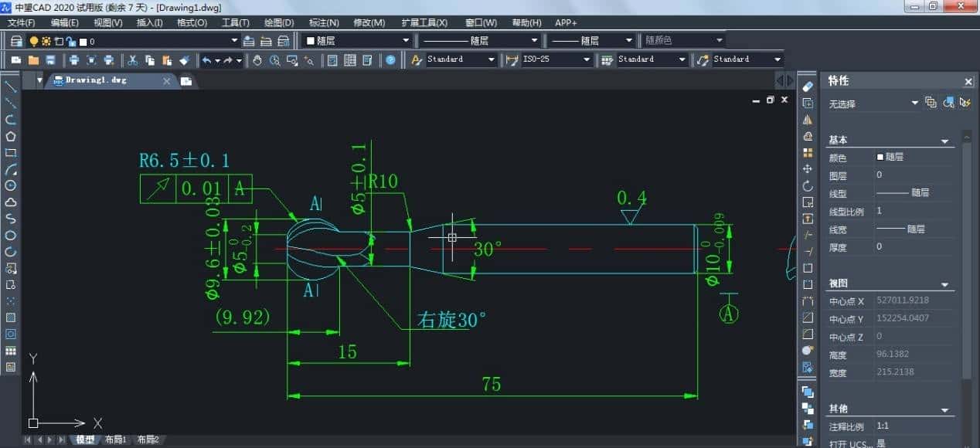Click the Erase tool icon
The image size is (980, 448).
pos(808,87)
